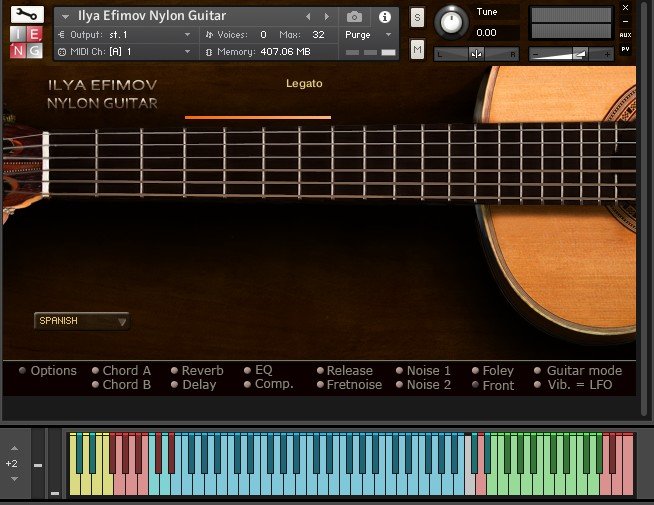The width and height of the screenshot is (654, 505).
Task: Toggle the Reverb effect
Action: (174, 370)
